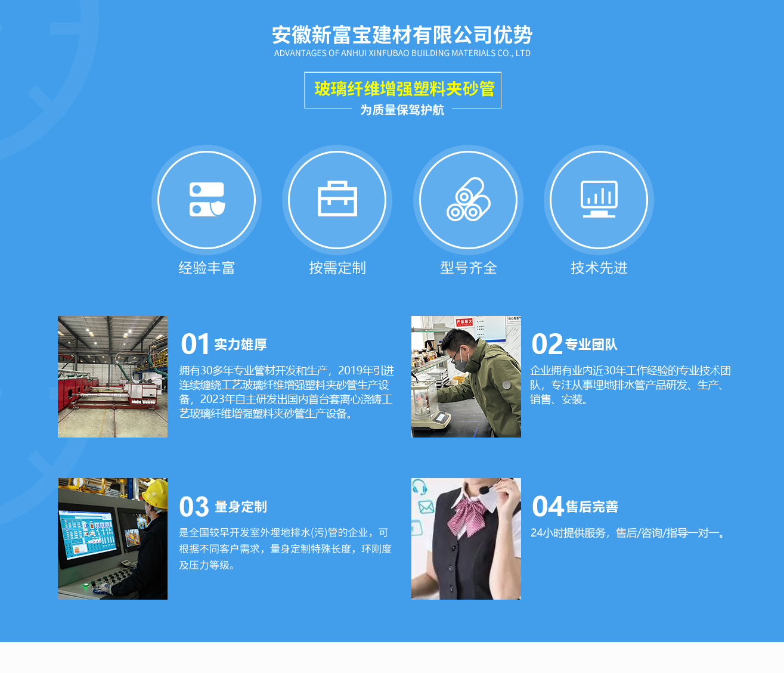This screenshot has width=784, height=673.
Task: Click the paragraph starting 企业拥有业内近30年工作经验
Action: 631,385
